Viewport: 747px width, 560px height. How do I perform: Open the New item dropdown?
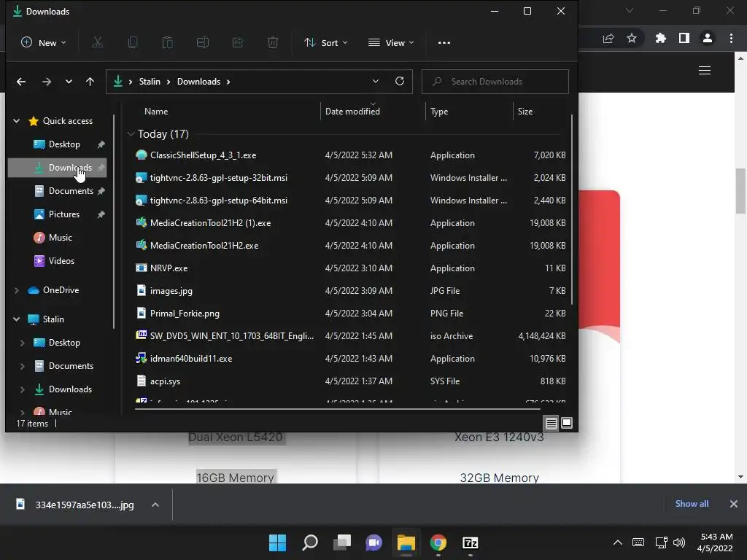[43, 42]
